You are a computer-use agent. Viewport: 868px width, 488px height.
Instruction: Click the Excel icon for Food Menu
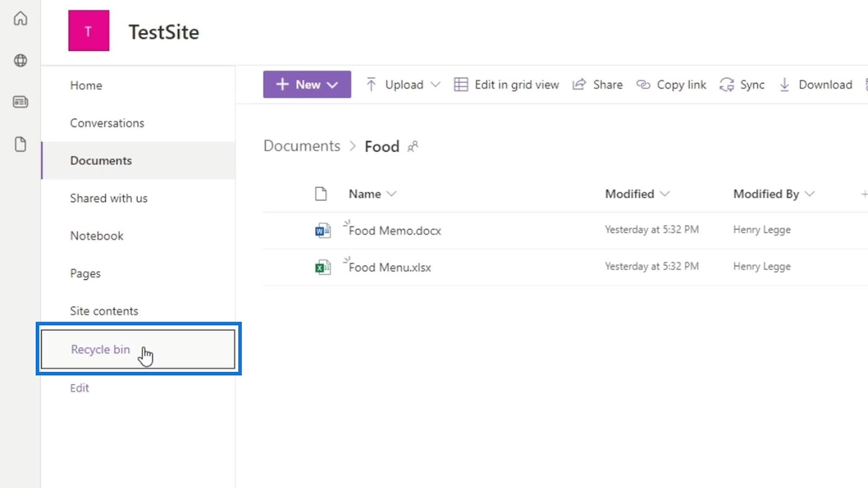pyautogui.click(x=323, y=267)
